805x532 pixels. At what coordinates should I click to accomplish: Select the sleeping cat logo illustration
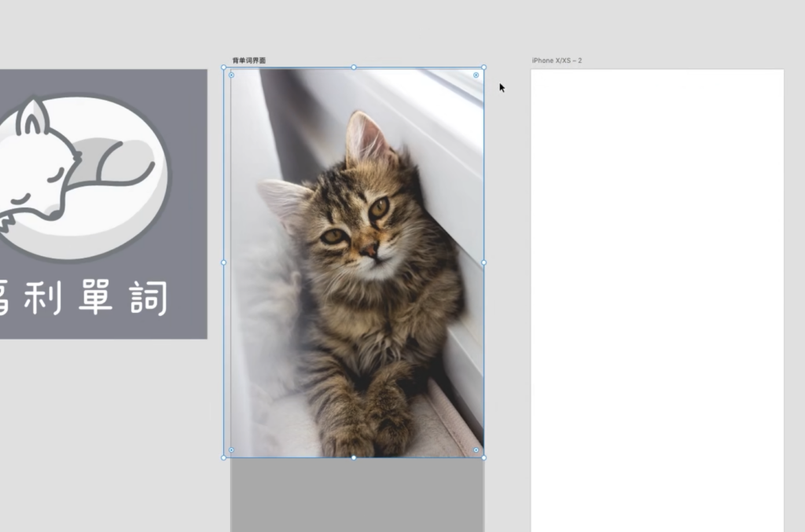coord(79,177)
